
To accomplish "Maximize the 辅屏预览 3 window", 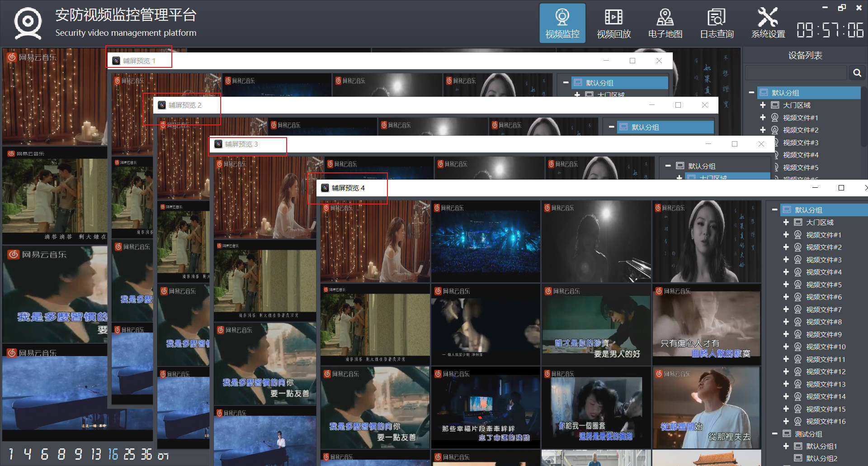I will pyautogui.click(x=735, y=144).
